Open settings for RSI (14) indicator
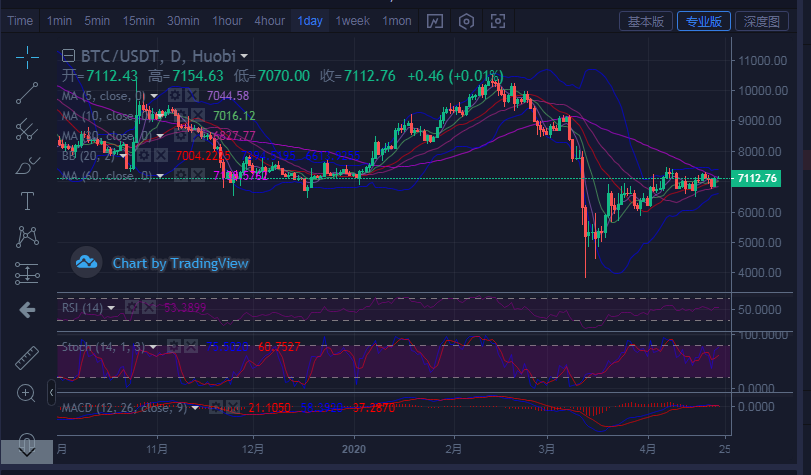Viewport: 811px width, 475px height. [132, 308]
